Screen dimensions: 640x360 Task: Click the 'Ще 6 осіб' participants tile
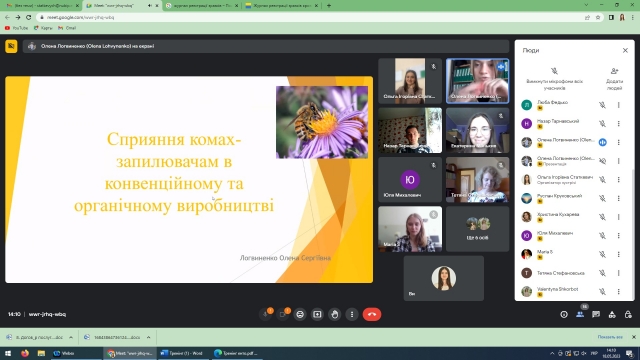(x=478, y=229)
